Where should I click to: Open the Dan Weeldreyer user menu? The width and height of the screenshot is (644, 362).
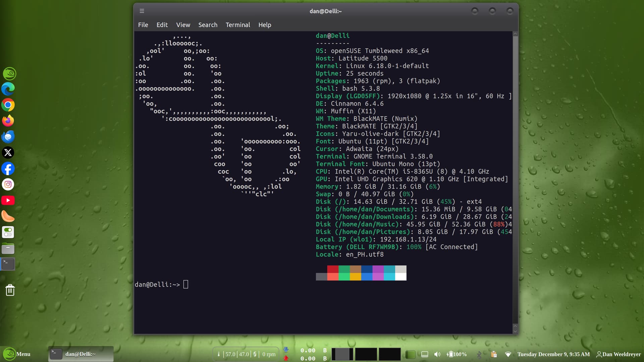click(x=618, y=354)
